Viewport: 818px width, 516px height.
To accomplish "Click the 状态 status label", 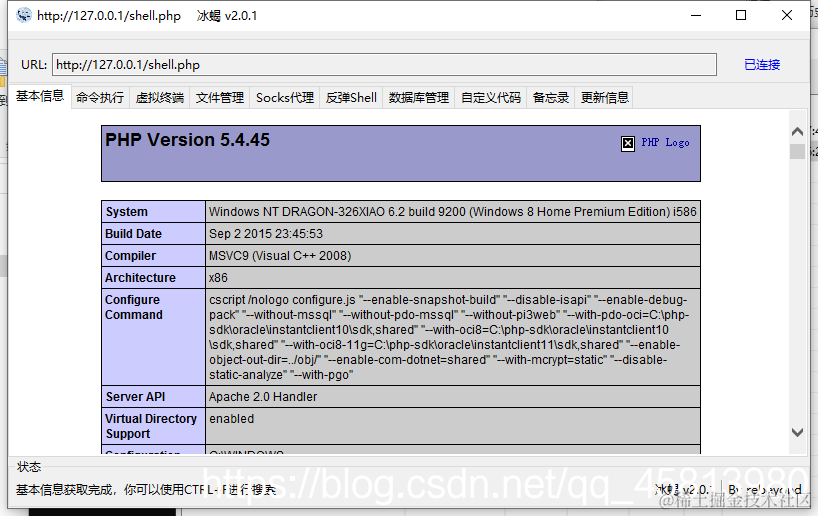I will pos(29,467).
